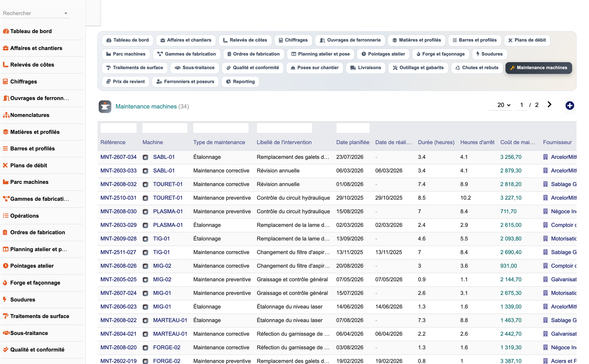Click the Parc machines sidebar icon
Viewport: 589px width, 364px height.
tap(6, 182)
